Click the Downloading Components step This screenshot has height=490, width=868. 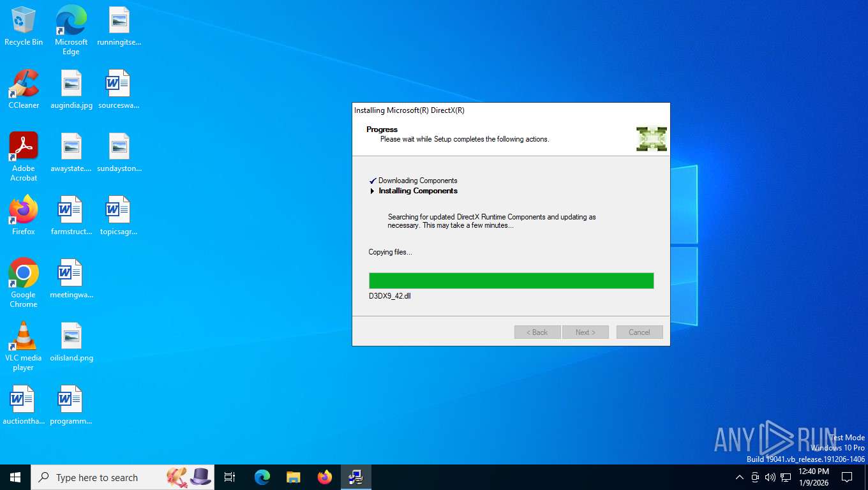point(418,181)
